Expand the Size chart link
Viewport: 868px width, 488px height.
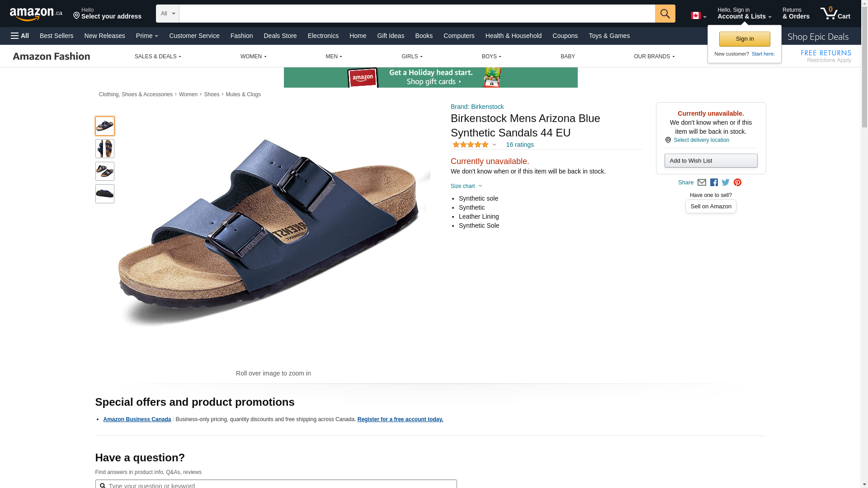point(466,186)
